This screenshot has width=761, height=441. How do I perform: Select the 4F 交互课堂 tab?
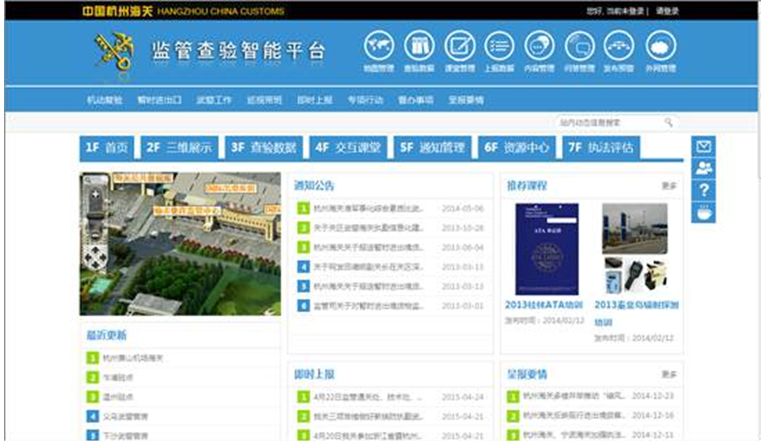(x=348, y=148)
